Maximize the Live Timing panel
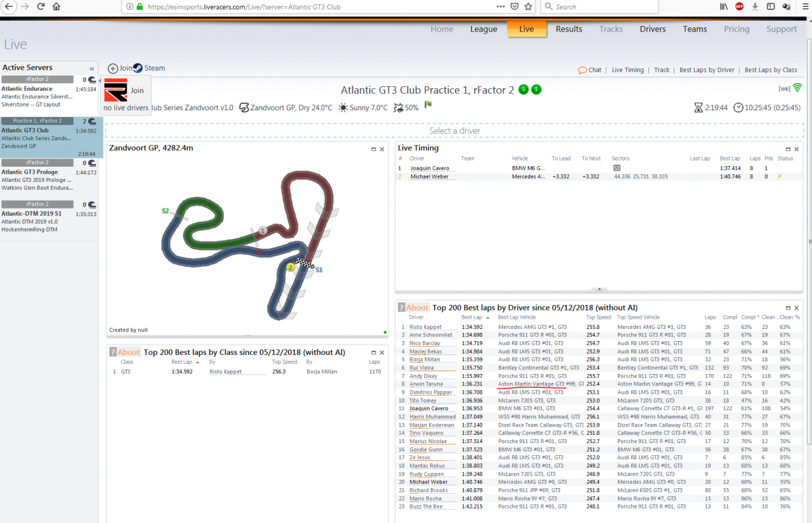Image resolution: width=812 pixels, height=523 pixels. point(788,149)
